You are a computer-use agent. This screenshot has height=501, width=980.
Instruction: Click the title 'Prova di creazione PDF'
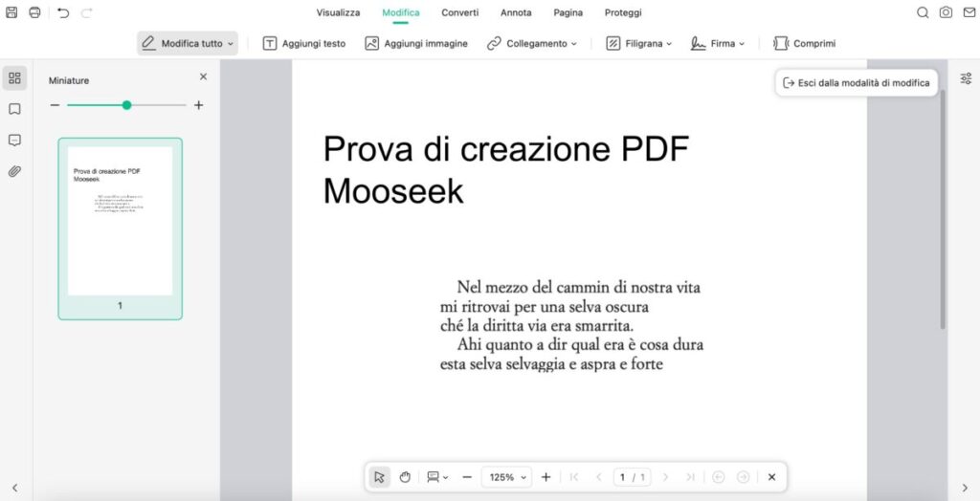pyautogui.click(x=505, y=149)
